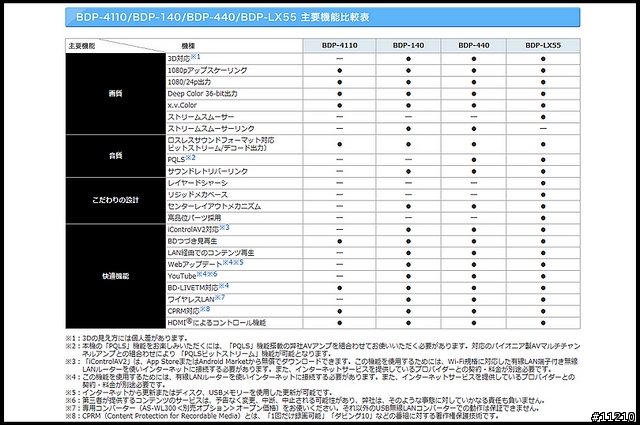
Task: Click footnote ※7 text about AS-WL300 converter
Action: [x=302, y=408]
